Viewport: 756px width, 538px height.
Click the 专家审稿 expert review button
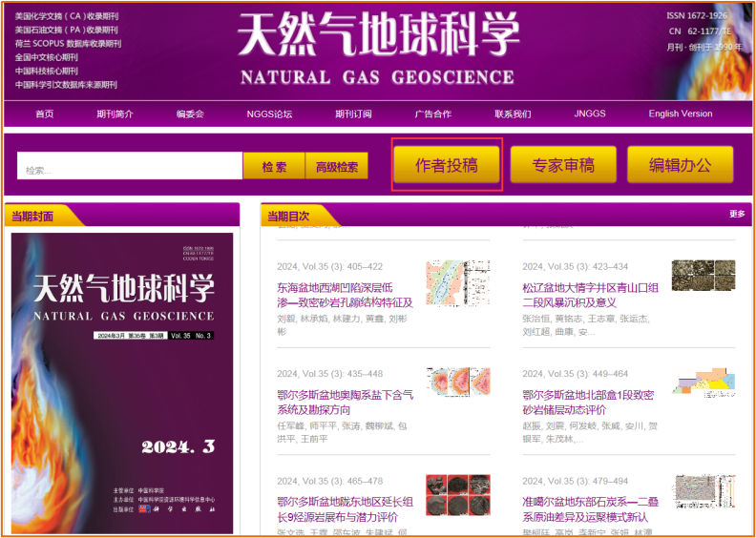[x=563, y=165]
